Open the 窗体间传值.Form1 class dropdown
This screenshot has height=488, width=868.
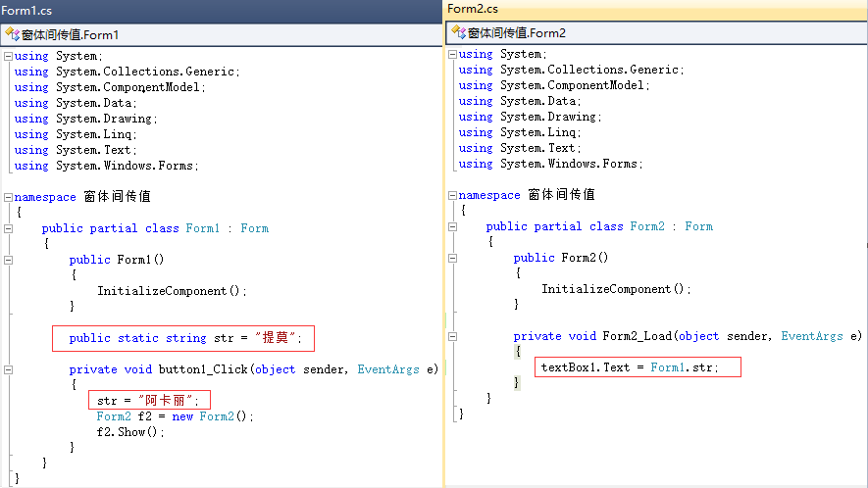tap(222, 35)
